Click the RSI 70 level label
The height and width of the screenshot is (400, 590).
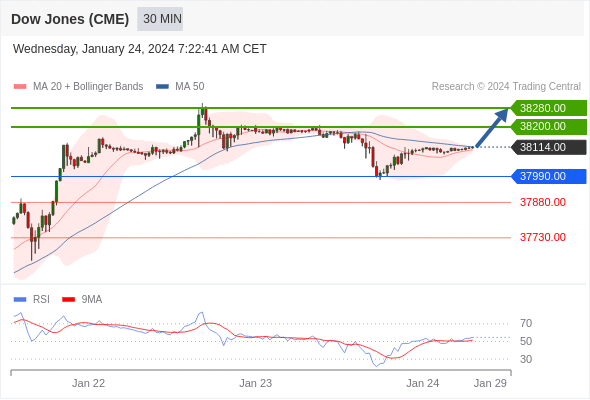[x=526, y=323]
